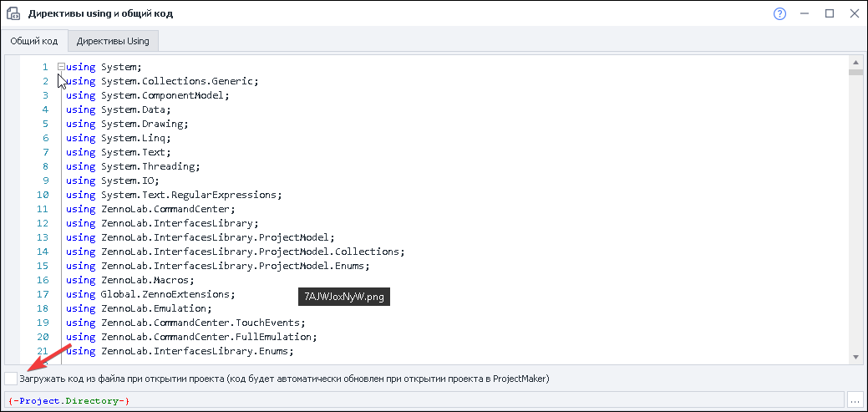Switch to the Директивы Using tab
This screenshot has height=412, width=868.
[x=113, y=41]
